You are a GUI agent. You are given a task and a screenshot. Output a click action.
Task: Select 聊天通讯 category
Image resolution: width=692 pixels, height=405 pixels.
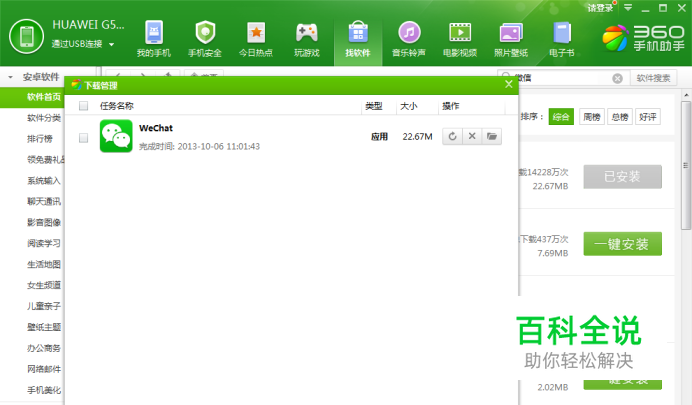pos(43,202)
